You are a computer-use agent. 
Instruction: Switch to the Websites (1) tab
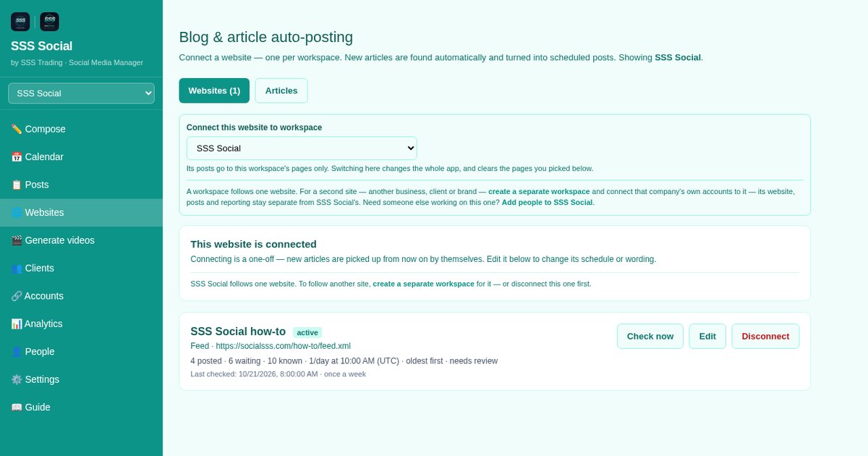pyautogui.click(x=214, y=90)
